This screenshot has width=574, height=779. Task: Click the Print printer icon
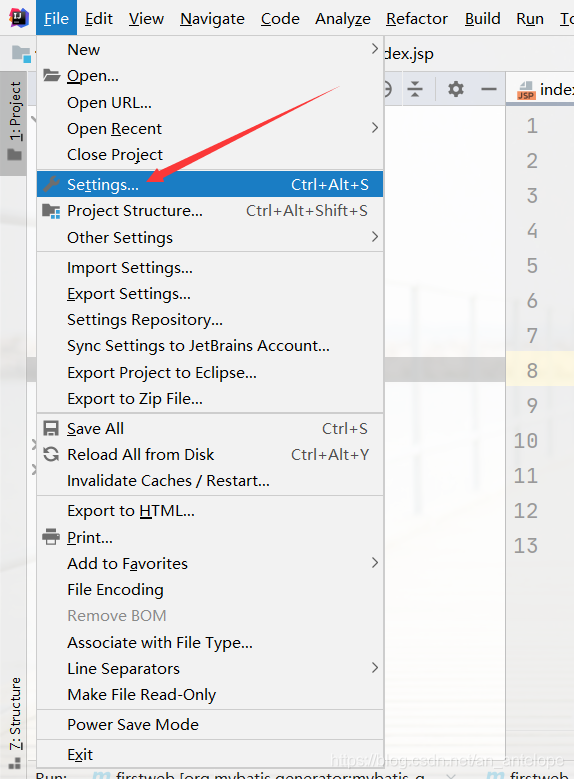point(51,537)
